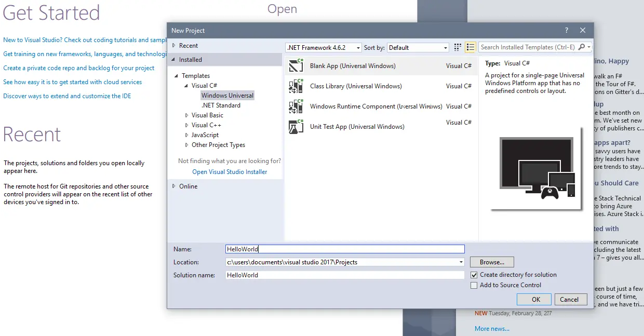644x336 pixels.
Task: Expand the Visual Basic node
Action: [x=187, y=115]
